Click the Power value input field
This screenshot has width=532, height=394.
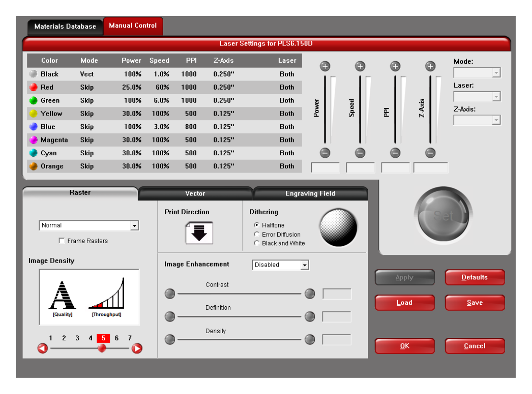(325, 168)
